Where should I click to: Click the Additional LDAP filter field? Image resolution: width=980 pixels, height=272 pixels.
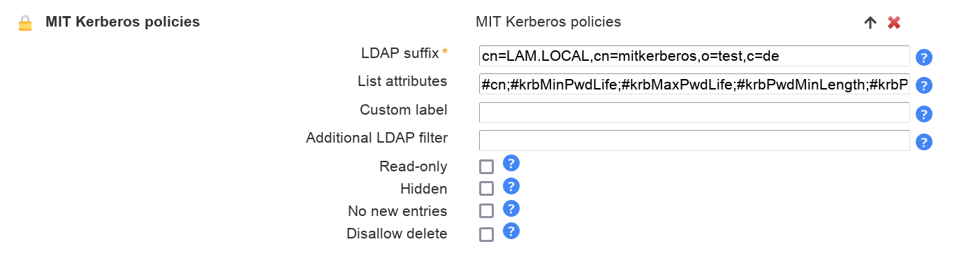pyautogui.click(x=694, y=141)
